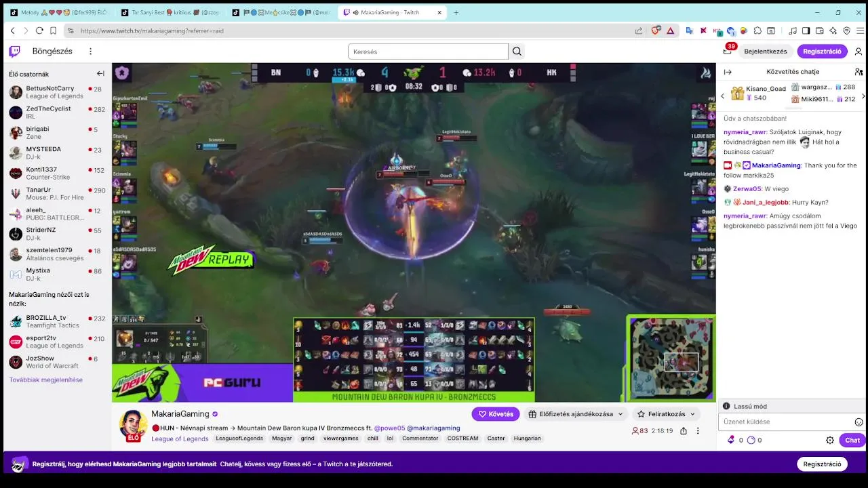Click MakariaGaming streamer avatar

[x=133, y=424]
